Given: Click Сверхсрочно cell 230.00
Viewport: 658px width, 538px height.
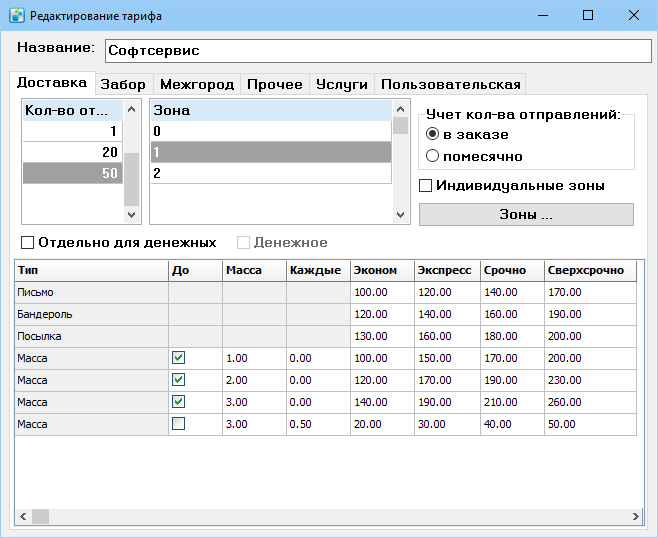Looking at the screenshot, I should 590,380.
